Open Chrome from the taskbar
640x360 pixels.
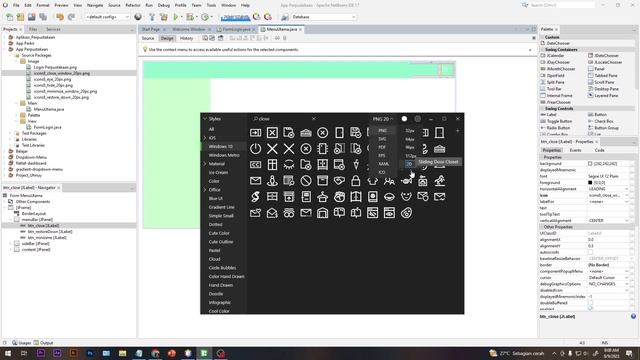[x=155, y=353]
